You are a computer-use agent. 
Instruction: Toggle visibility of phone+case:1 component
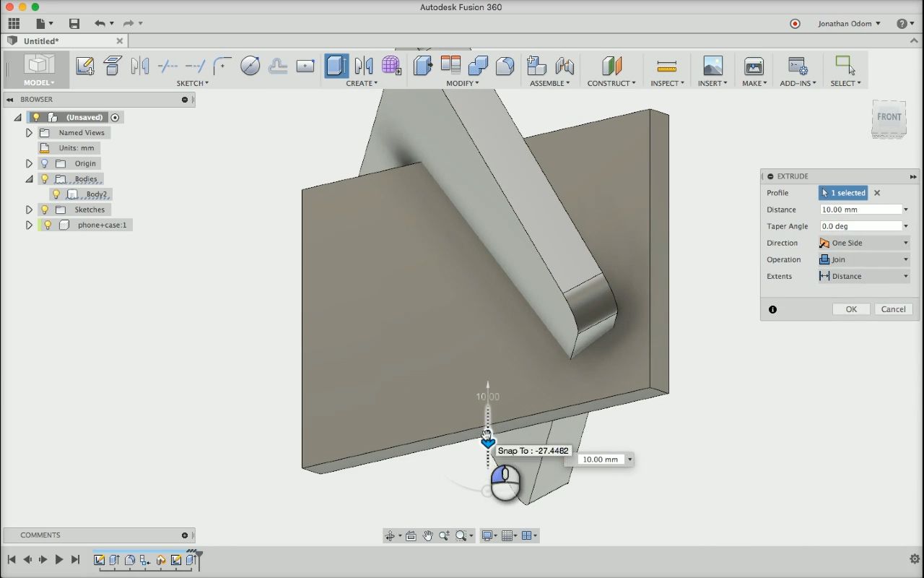point(48,225)
